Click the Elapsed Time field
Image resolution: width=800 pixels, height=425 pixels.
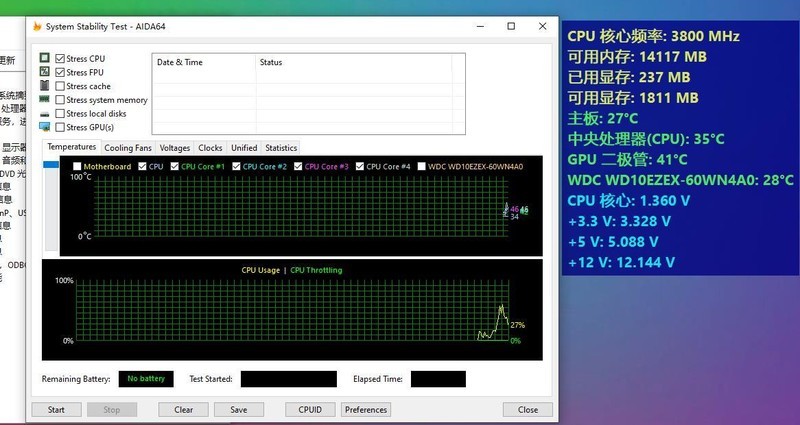(x=438, y=379)
